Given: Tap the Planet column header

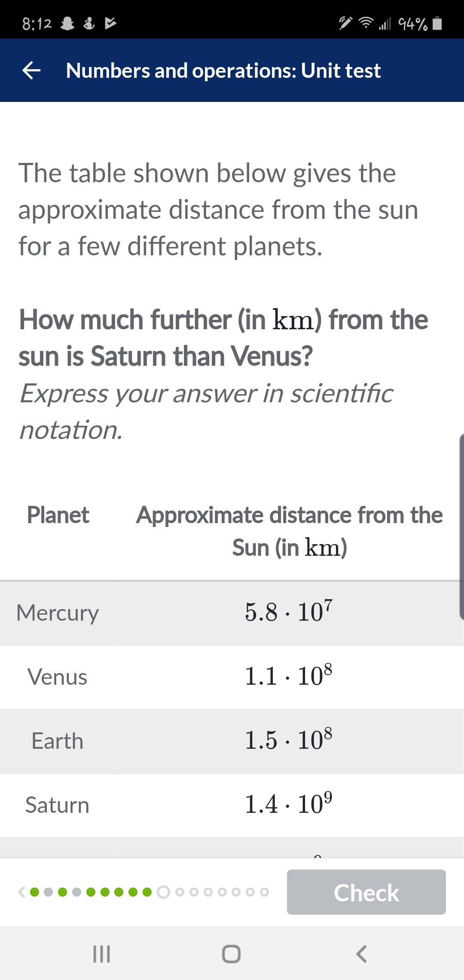Looking at the screenshot, I should click(x=58, y=514).
